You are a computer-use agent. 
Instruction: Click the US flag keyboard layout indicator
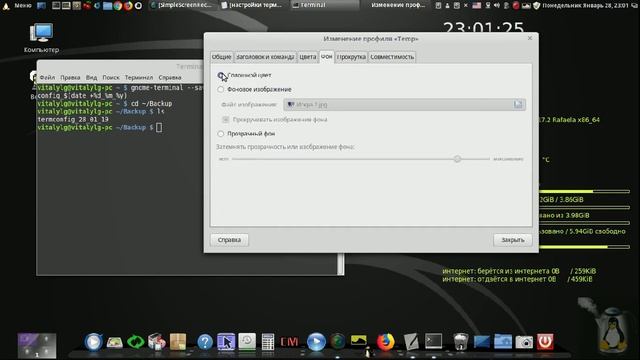coord(476,5)
